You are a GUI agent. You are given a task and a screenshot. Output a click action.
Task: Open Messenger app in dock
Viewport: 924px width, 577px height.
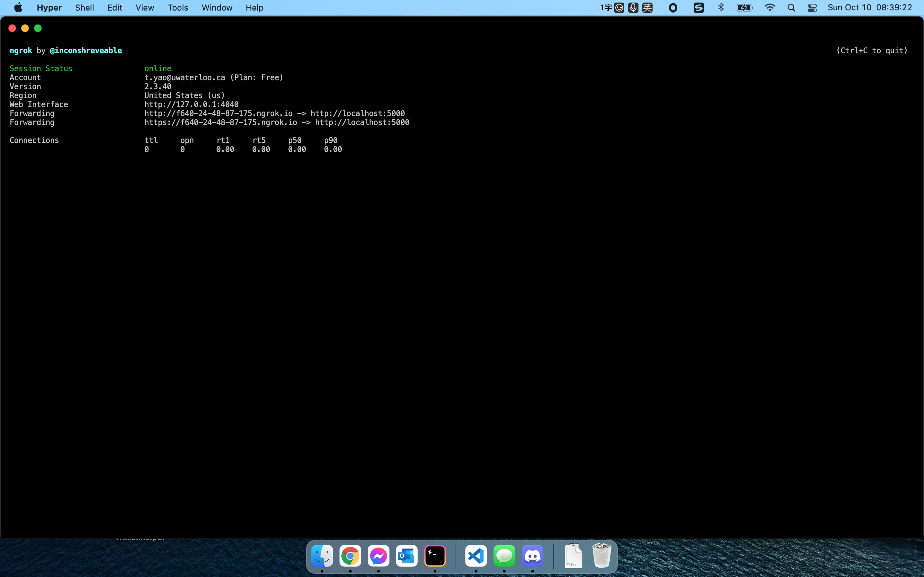pos(378,556)
